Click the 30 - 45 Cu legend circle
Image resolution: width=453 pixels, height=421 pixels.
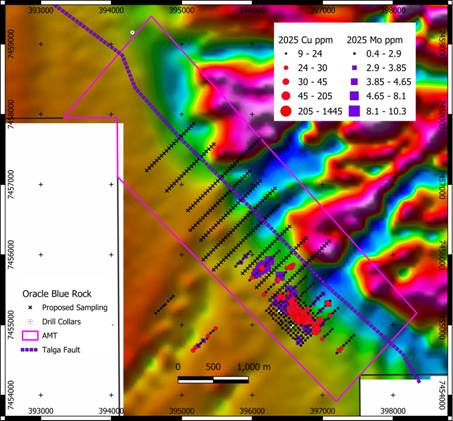point(286,82)
